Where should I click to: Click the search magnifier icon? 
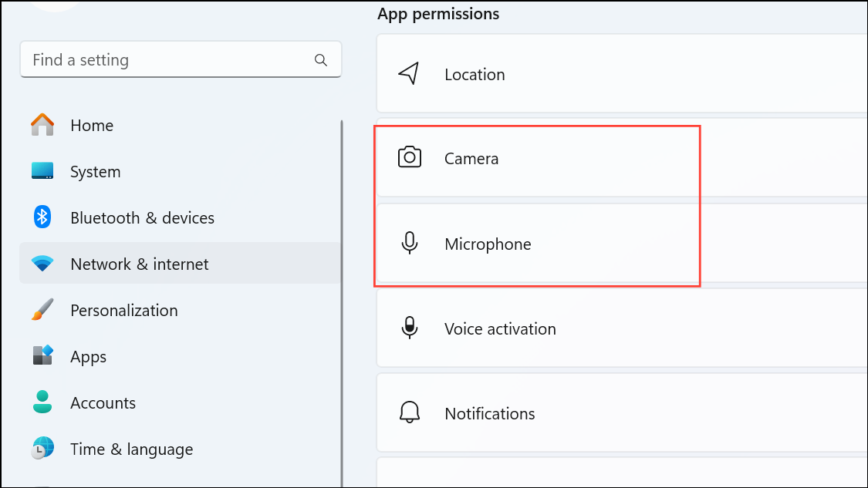click(x=321, y=60)
